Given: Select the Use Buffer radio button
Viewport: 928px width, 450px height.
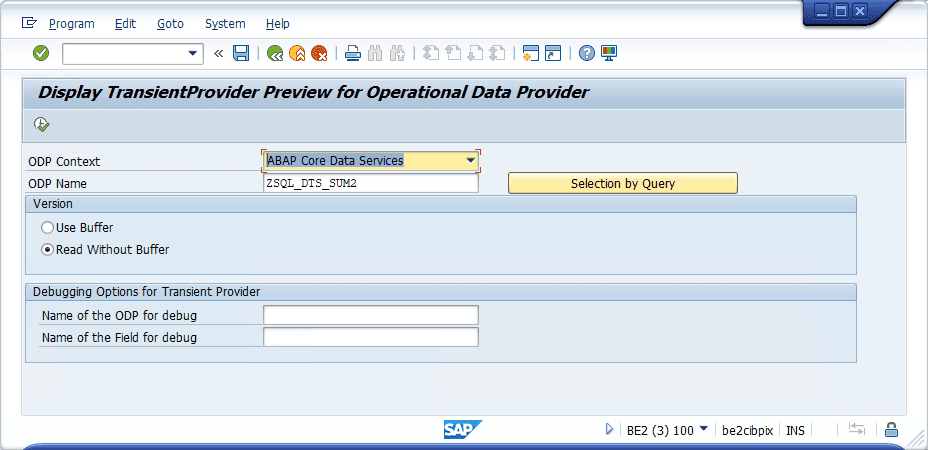Looking at the screenshot, I should (47, 227).
